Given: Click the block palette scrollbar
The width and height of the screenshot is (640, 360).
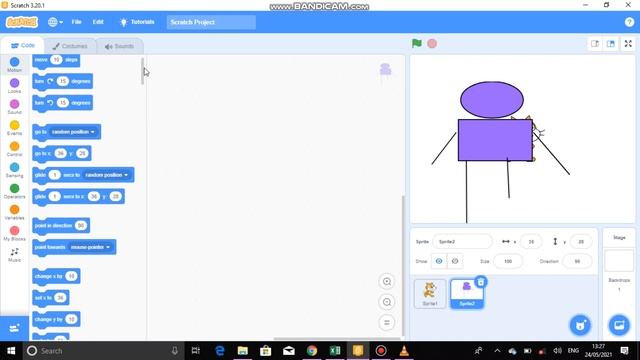Looking at the screenshot, I should (142, 71).
